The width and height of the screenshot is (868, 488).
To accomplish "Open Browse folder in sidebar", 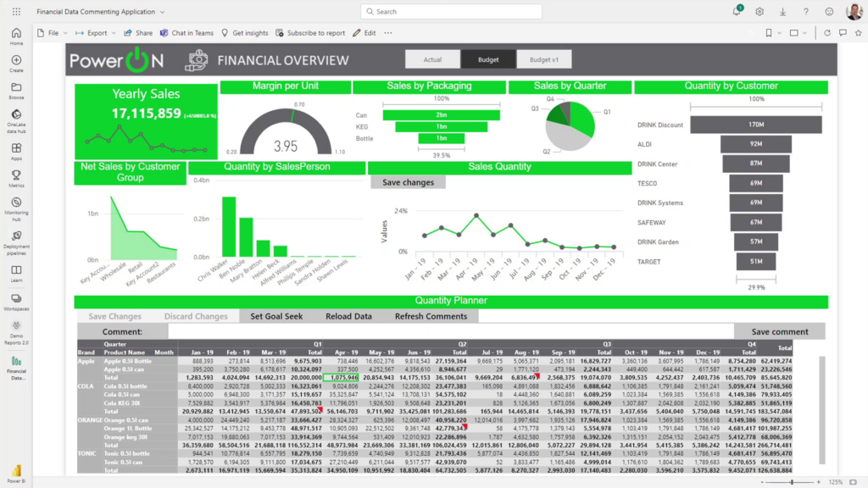I will pos(16,91).
